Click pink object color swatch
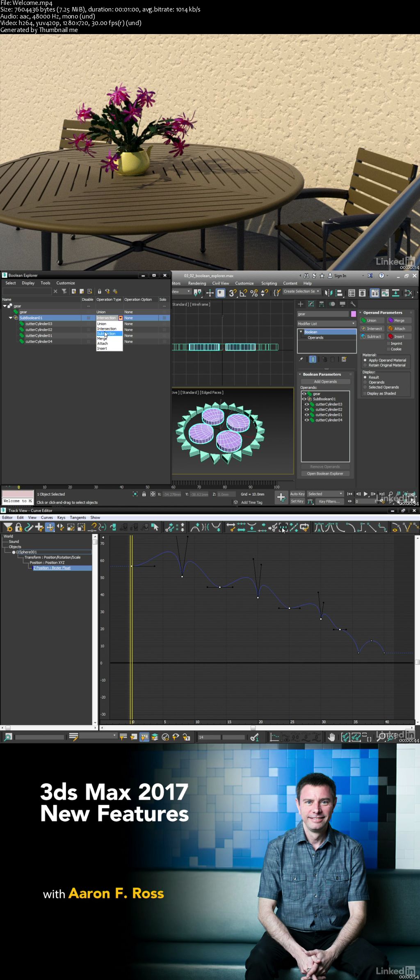 pyautogui.click(x=354, y=314)
